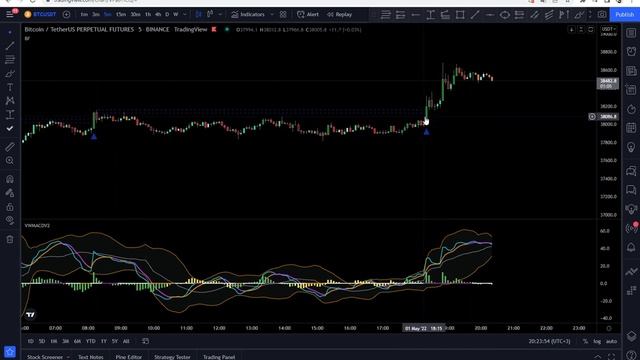Screen dimensions: 640x360
Task: Select the text T tool in left sidebar
Action: click(x=10, y=87)
